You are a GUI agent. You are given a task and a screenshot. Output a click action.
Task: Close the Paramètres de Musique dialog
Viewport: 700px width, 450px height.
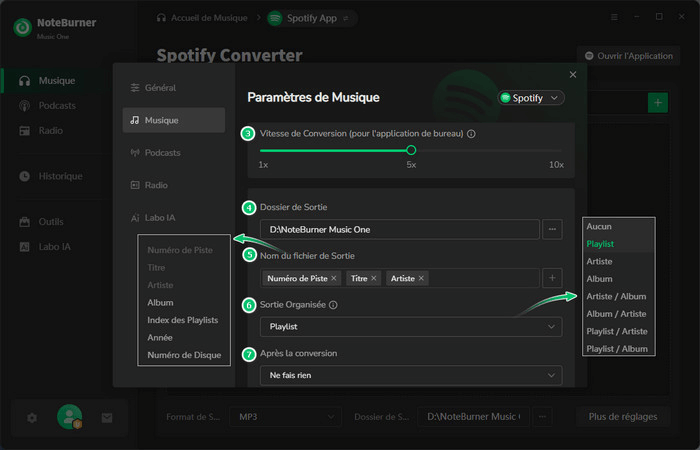(573, 75)
